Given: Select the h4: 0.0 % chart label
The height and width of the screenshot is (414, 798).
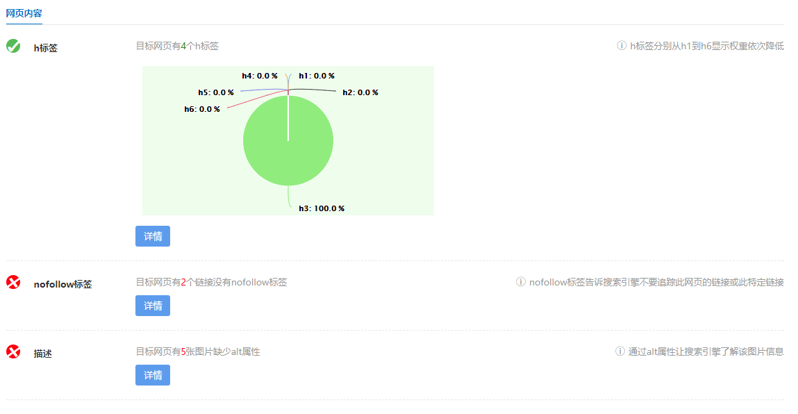Looking at the screenshot, I should click(x=260, y=76).
